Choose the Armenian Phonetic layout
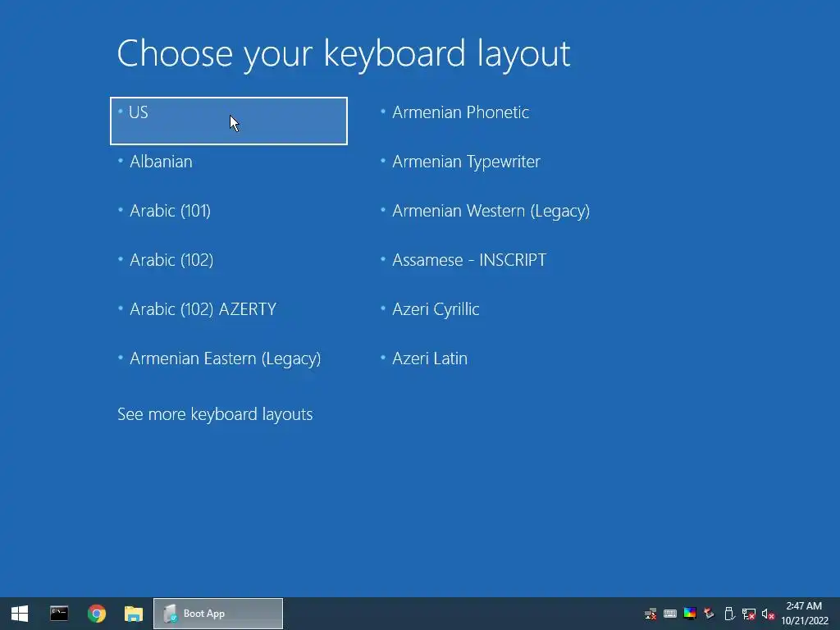840x630 pixels. [461, 112]
